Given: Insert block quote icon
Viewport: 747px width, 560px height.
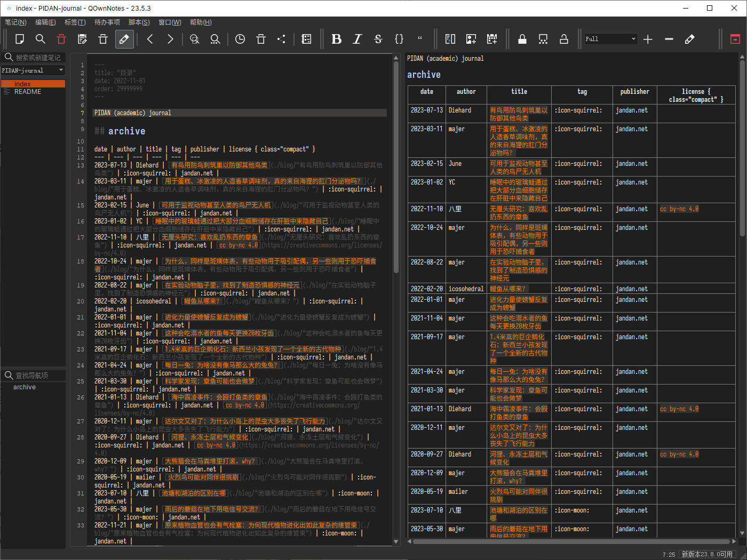Looking at the screenshot, I should [x=420, y=39].
